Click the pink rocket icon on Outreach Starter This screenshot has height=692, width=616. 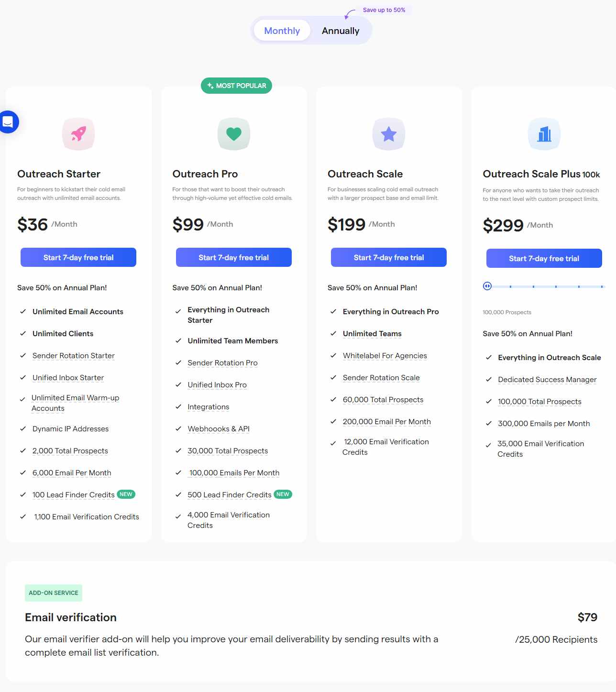click(x=78, y=134)
